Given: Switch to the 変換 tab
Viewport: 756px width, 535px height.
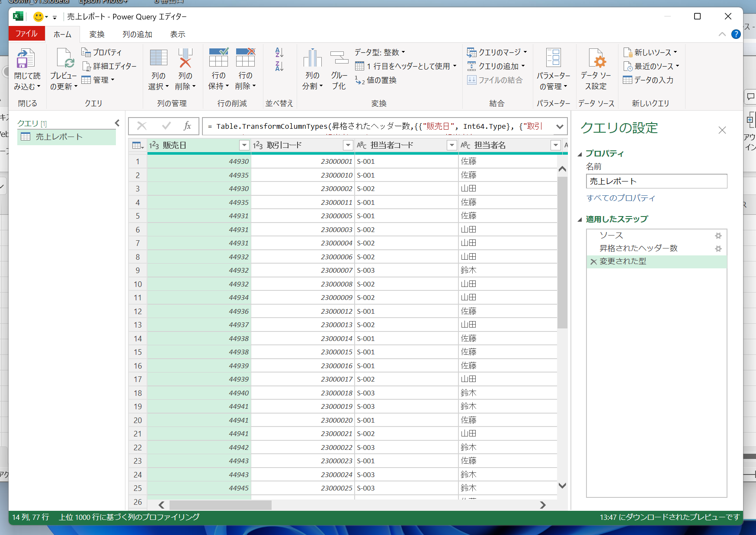Looking at the screenshot, I should point(97,34).
